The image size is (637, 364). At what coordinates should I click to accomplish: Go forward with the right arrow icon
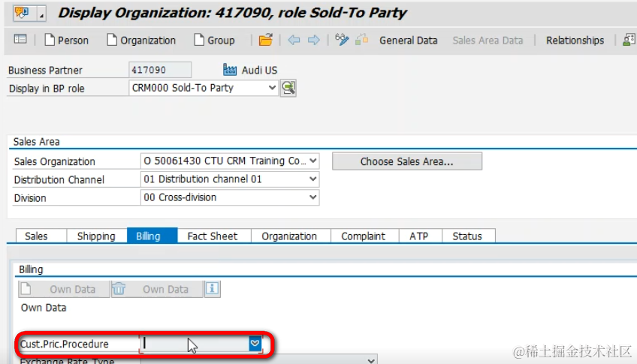(x=313, y=40)
